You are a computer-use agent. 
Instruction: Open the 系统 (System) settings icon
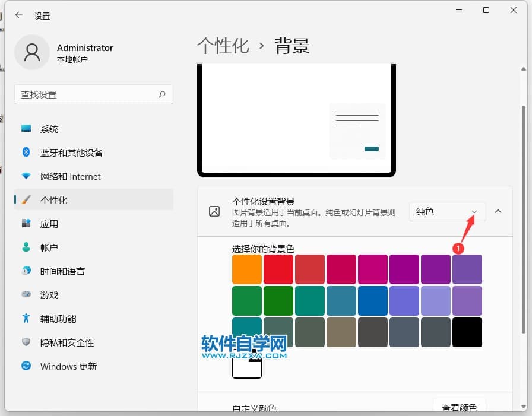click(x=26, y=129)
